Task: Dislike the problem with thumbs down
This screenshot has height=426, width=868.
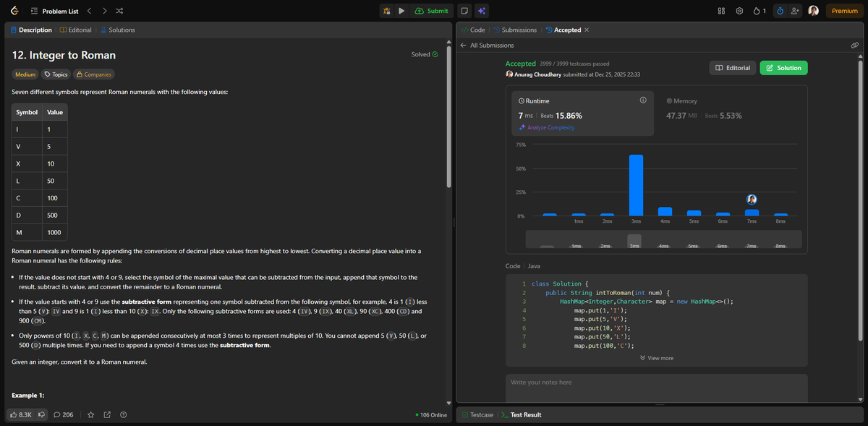Action: coord(41,414)
